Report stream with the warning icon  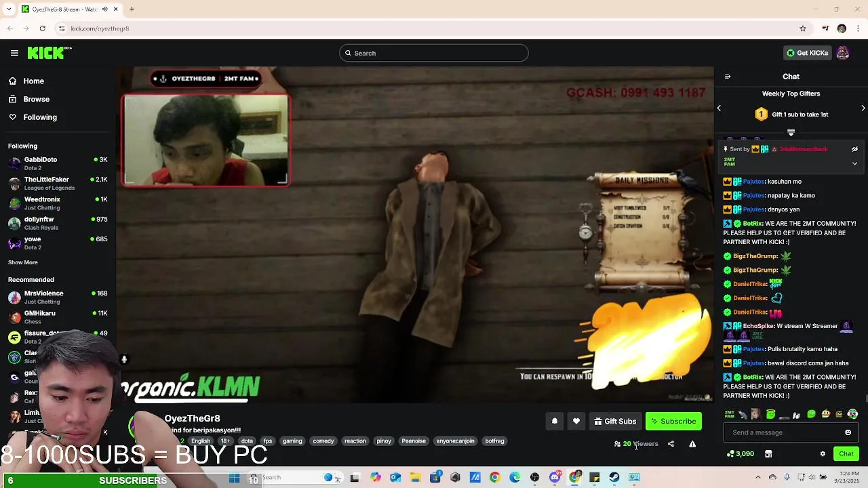(x=692, y=444)
